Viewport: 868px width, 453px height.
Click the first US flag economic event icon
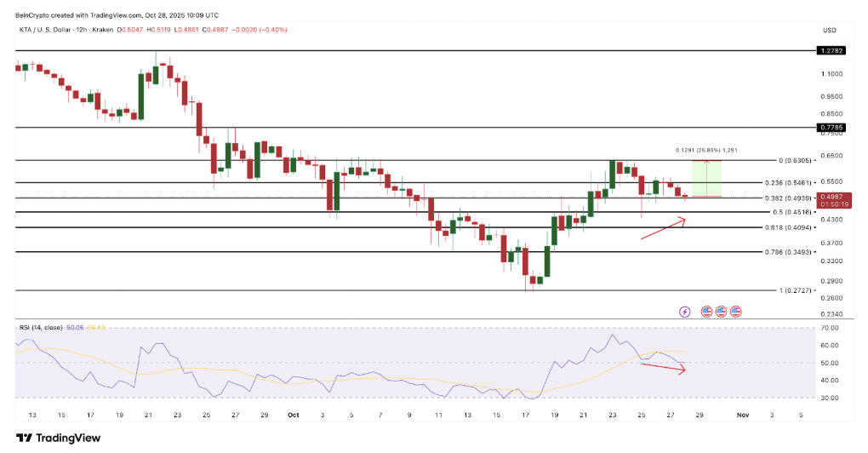tap(706, 312)
